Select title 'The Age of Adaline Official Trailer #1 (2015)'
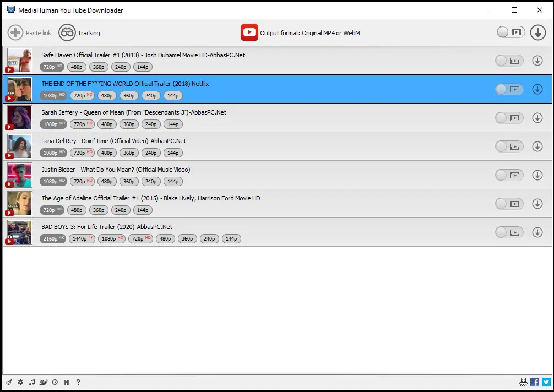Image resolution: width=554 pixels, height=392 pixels. 100,198
